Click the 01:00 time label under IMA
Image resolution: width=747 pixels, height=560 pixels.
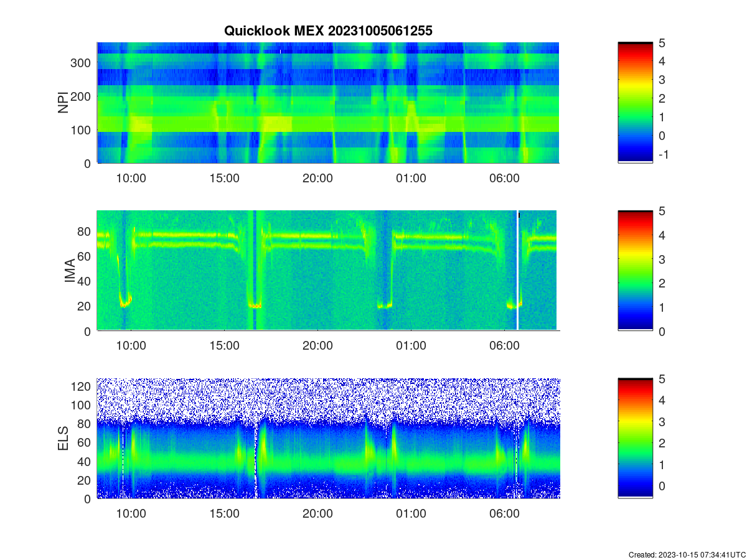411,346
